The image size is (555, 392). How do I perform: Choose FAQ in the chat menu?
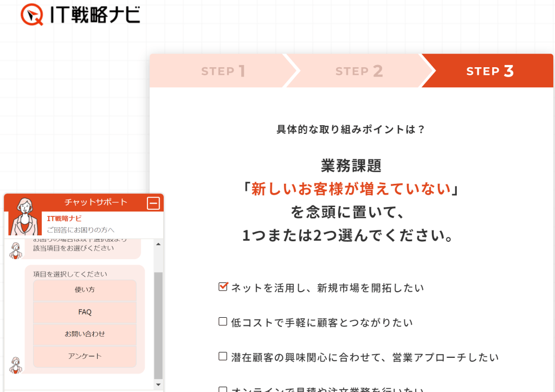click(85, 312)
